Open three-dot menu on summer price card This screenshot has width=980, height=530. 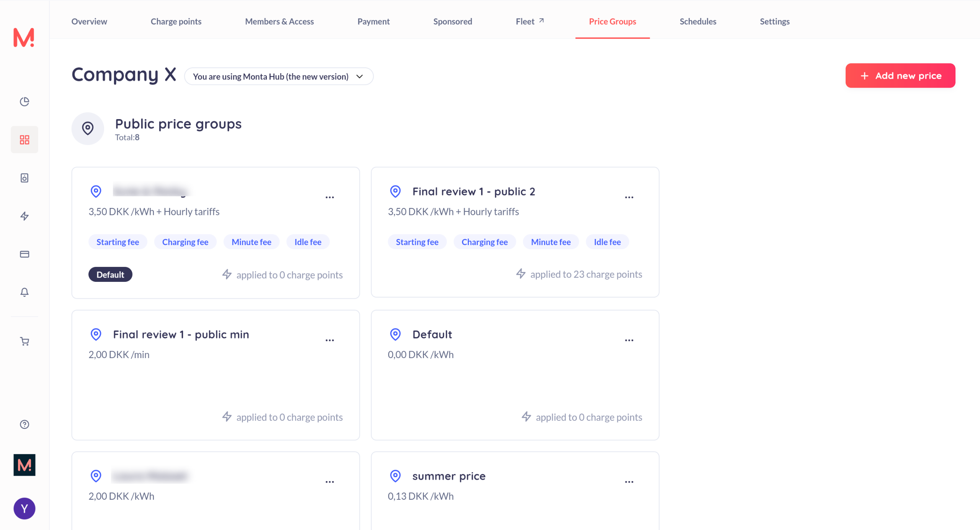(629, 482)
